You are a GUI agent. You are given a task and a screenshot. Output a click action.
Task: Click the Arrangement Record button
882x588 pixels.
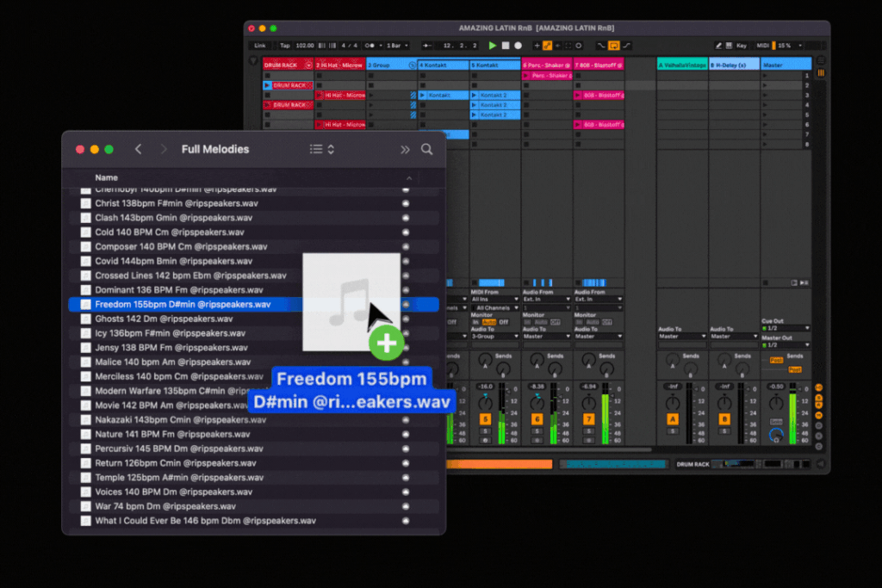tap(518, 46)
